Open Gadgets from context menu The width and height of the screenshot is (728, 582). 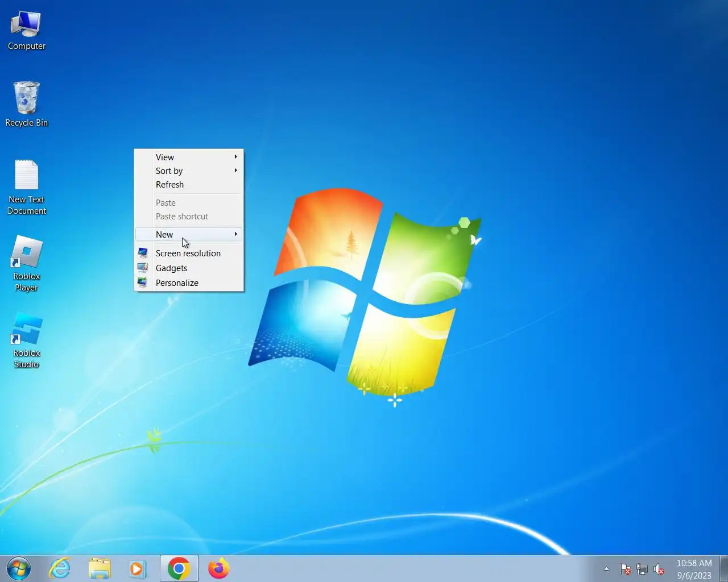point(189,268)
